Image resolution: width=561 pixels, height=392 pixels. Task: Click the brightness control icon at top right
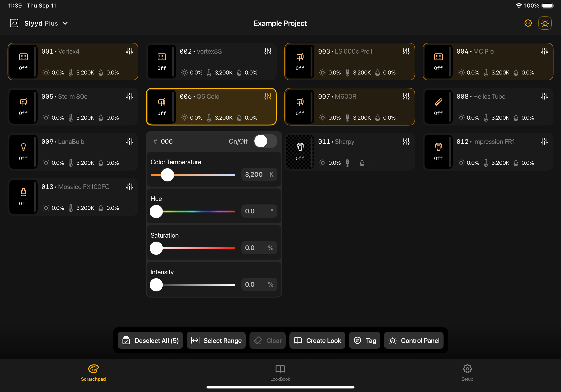pos(545,23)
